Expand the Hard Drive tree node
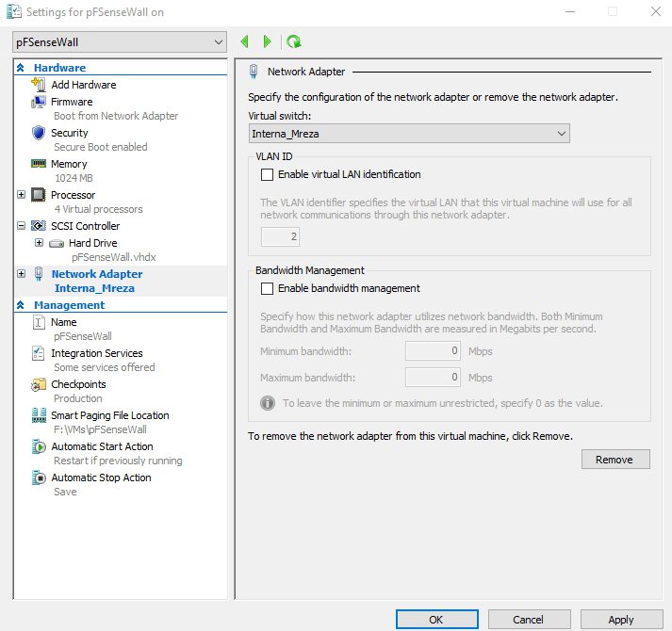This screenshot has height=631, width=672. pyautogui.click(x=39, y=243)
